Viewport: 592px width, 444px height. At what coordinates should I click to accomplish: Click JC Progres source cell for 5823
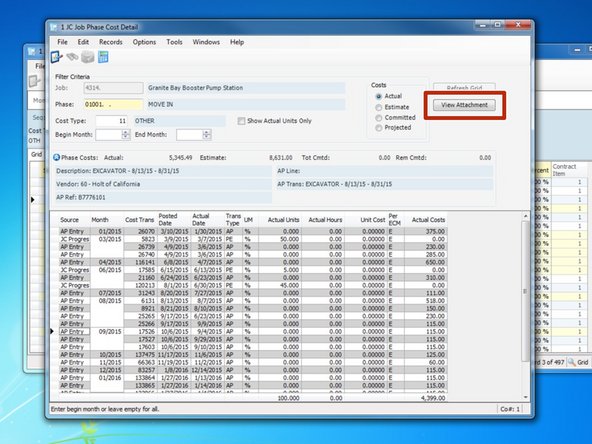pyautogui.click(x=74, y=239)
